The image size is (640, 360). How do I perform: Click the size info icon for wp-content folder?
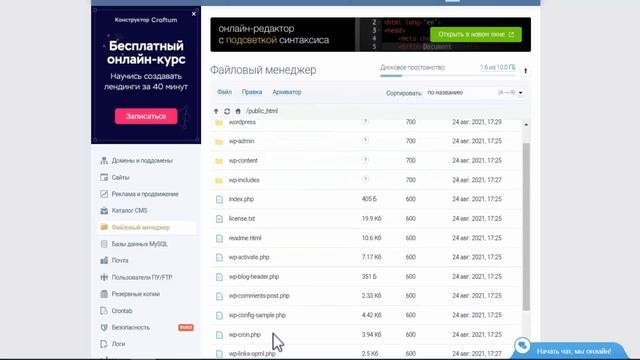(x=365, y=160)
